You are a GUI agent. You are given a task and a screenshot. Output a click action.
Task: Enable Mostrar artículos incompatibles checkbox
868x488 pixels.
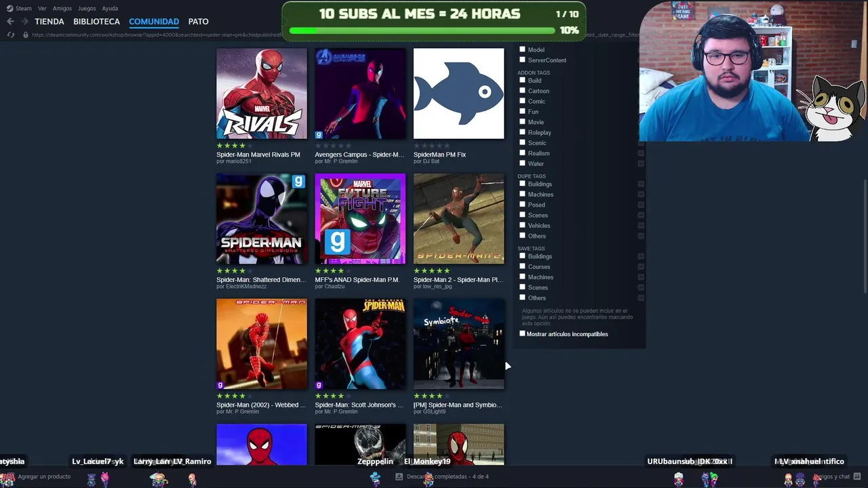point(522,333)
